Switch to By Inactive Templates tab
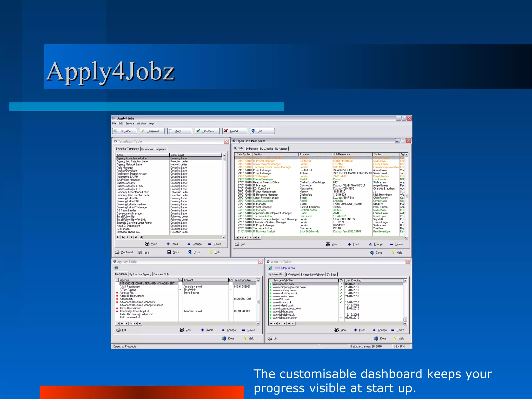The width and height of the screenshot is (532, 399). coord(154,149)
